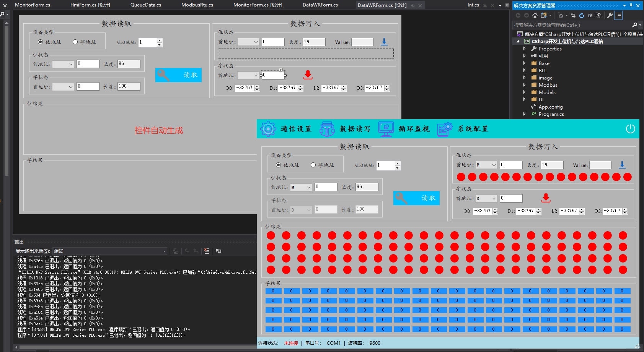644x352 pixels.
Task: Click the database icon next to 数据读写
Action: pyautogui.click(x=327, y=129)
